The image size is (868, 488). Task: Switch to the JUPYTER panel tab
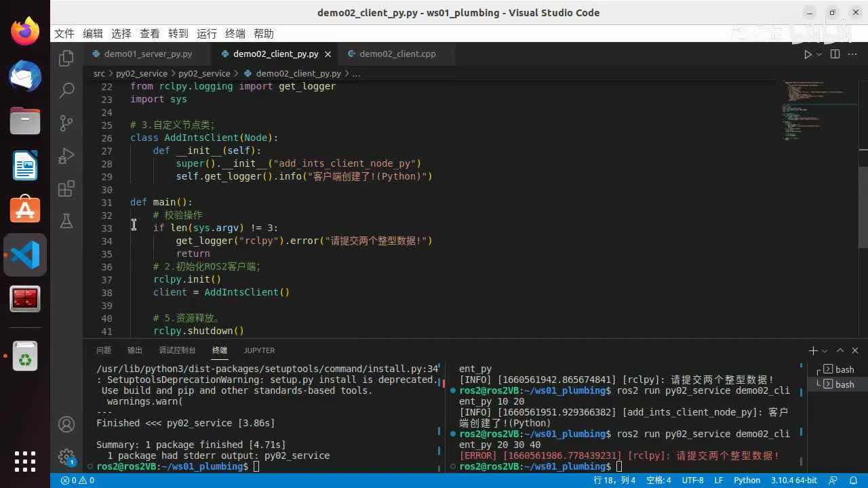259,350
